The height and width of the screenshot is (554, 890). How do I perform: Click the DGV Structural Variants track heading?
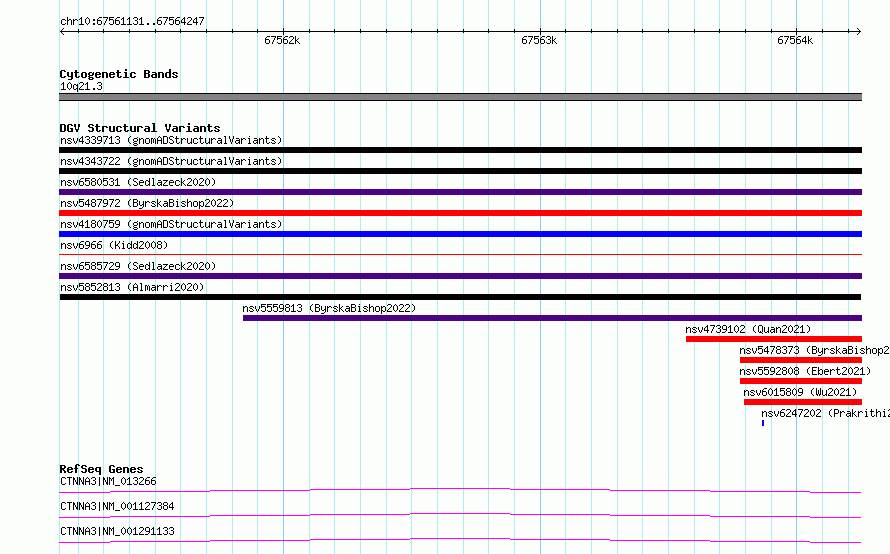pyautogui.click(x=140, y=128)
